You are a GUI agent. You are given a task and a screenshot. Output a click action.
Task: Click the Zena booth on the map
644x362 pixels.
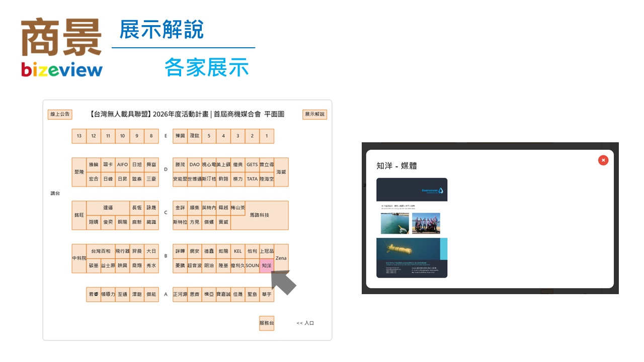coord(281,258)
